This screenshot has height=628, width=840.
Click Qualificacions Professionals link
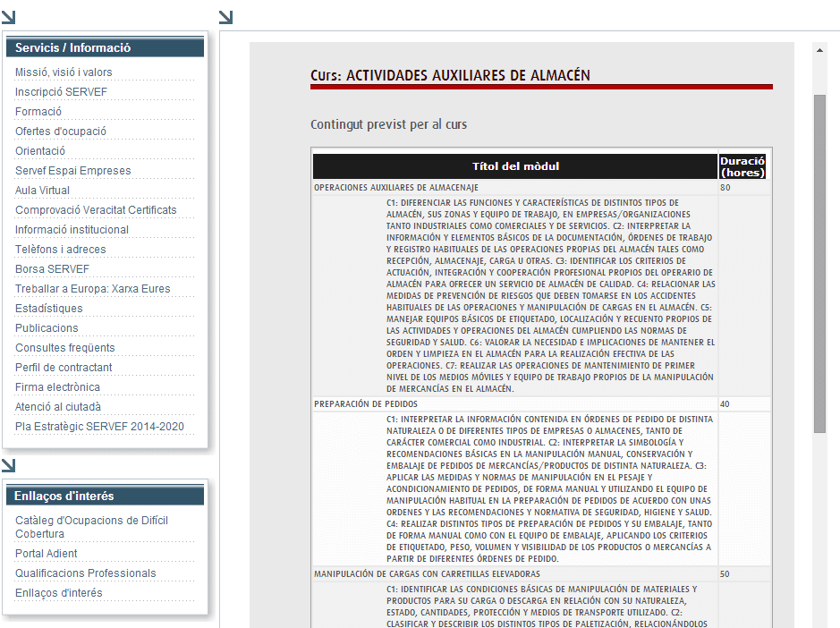[x=86, y=573]
